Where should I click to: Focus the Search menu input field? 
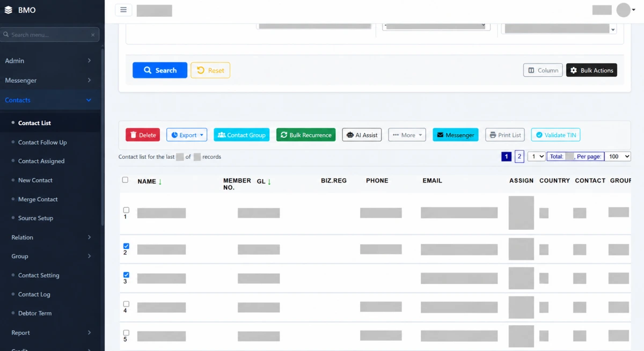[x=49, y=35]
